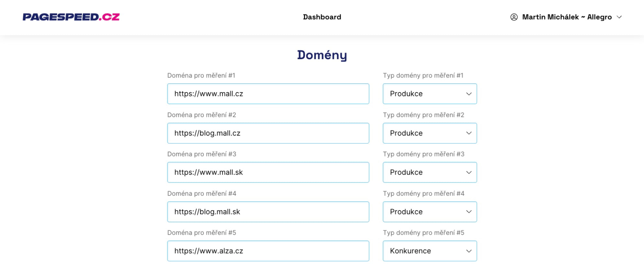The height and width of the screenshot is (273, 644).
Task: Expand the account chevron next to Allegro
Action: 619,17
